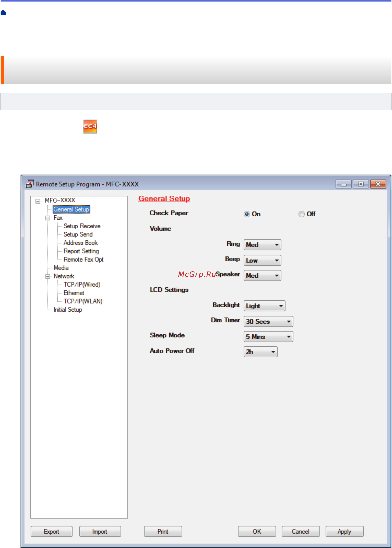Click the Export button
The image size is (392, 548).
pyautogui.click(x=51, y=531)
